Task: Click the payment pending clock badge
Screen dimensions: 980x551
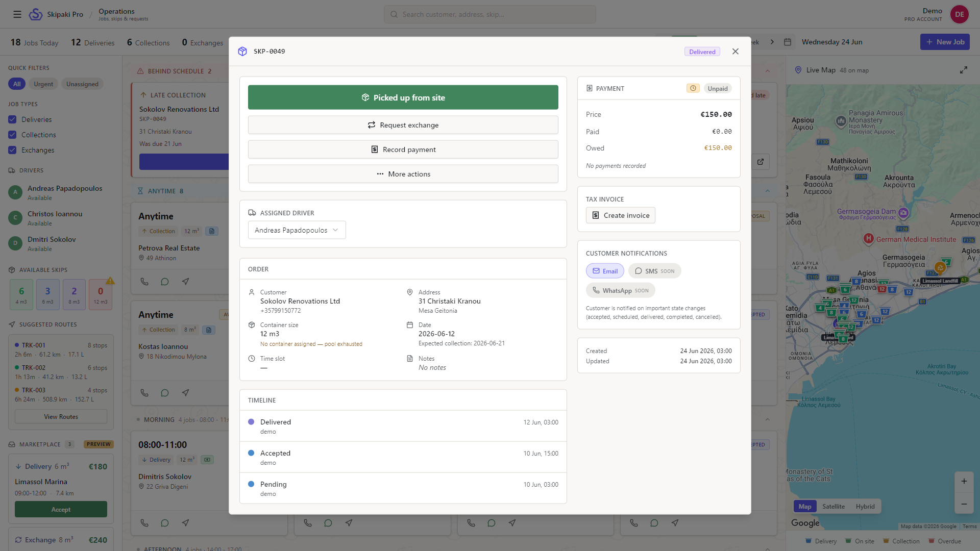Action: (693, 88)
